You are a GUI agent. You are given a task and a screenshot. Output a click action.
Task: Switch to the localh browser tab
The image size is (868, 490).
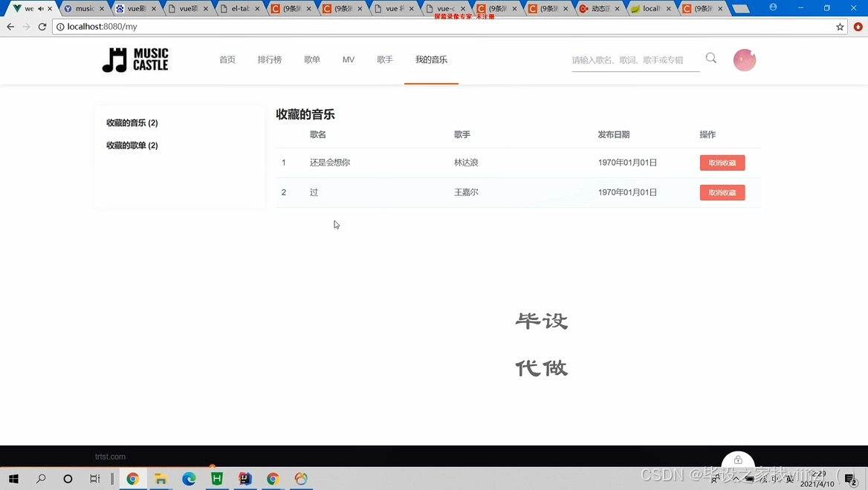point(651,9)
